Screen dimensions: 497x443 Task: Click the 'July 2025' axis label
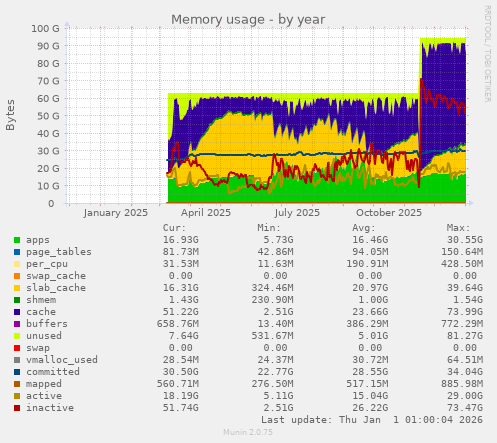pyautogui.click(x=297, y=213)
